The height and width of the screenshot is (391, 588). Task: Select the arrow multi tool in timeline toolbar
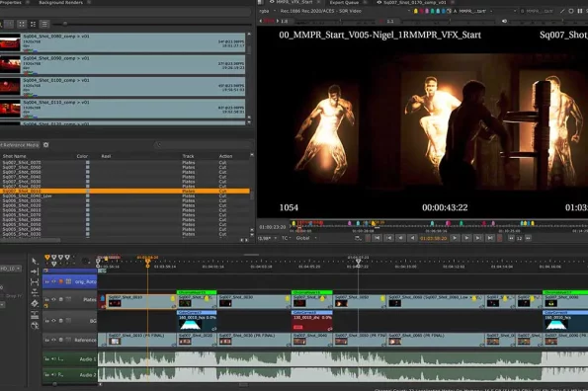(x=35, y=261)
